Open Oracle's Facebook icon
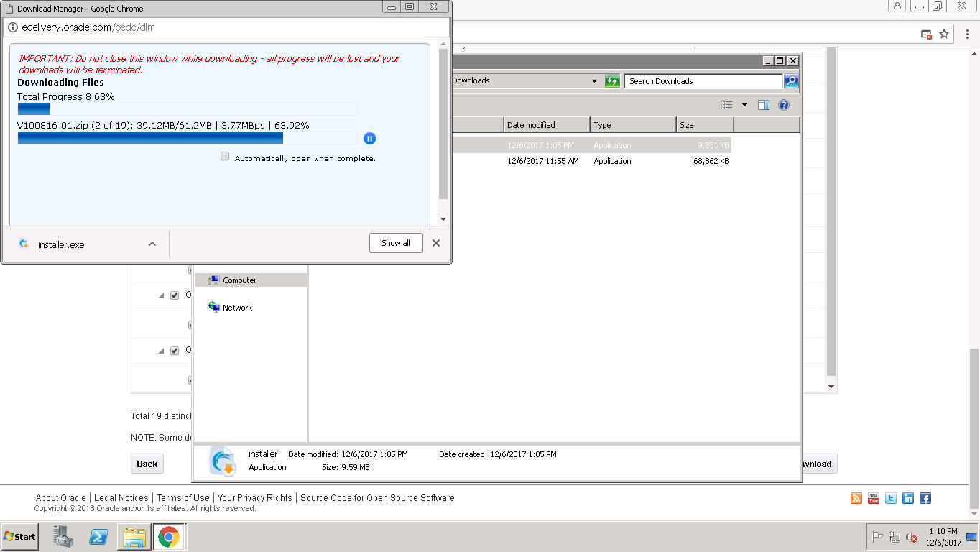This screenshot has height=552, width=980. [x=925, y=497]
